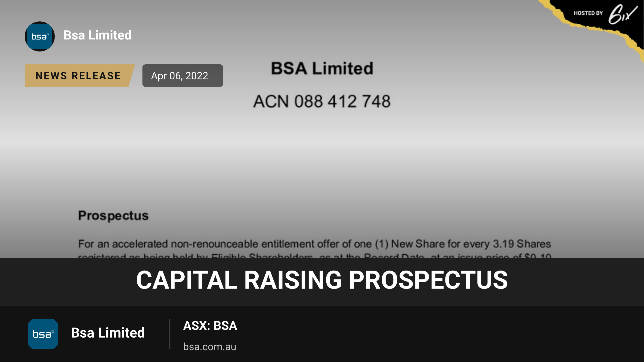Click the Apr 06, 2022 date badge
The width and height of the screenshot is (644, 362).
point(183,76)
